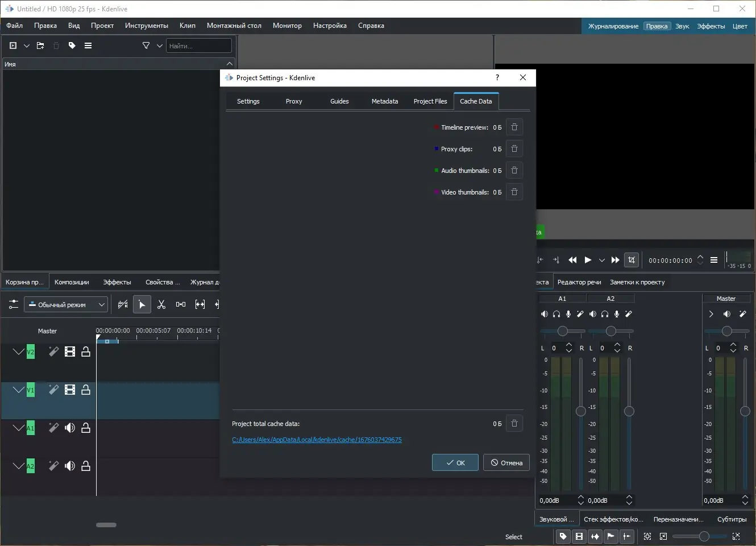
Task: Open the Metadata tab in Project Settings
Action: coord(385,101)
